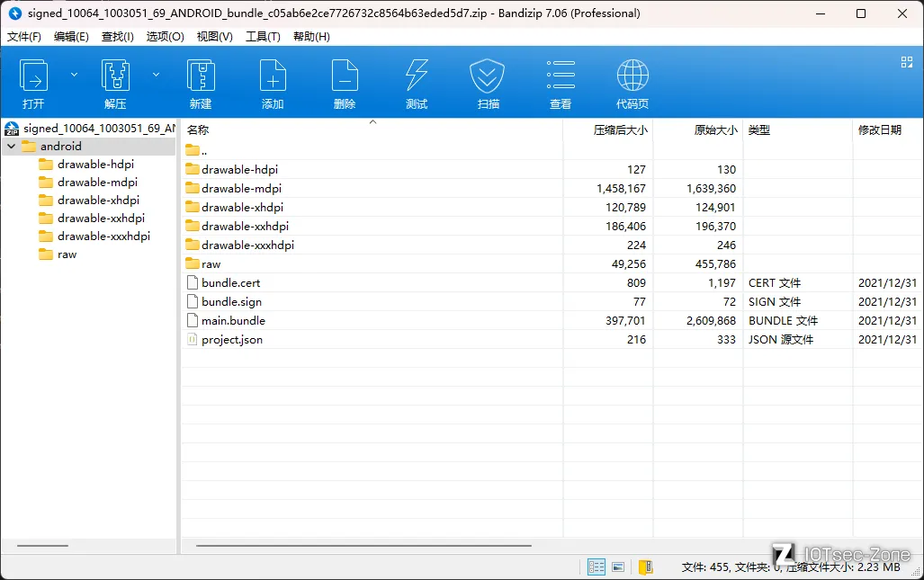
Task: Click the 删除 (Delete) toolbar icon
Action: (345, 76)
